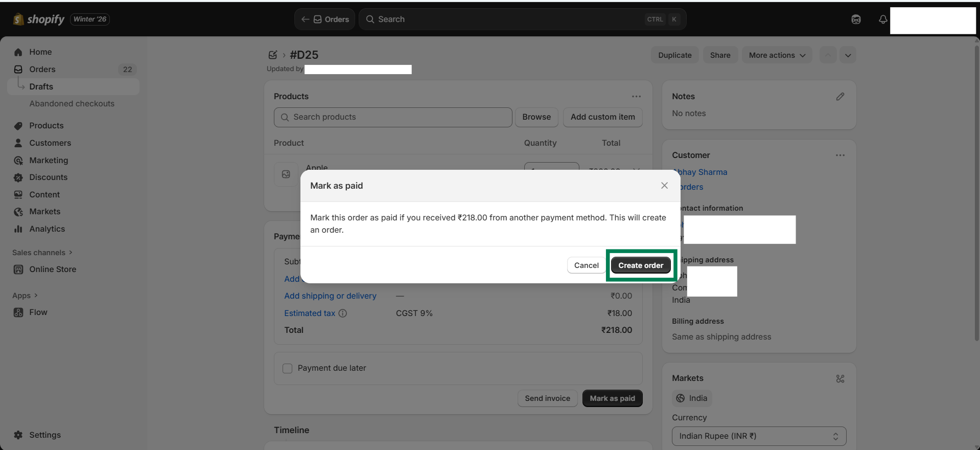Confirm with the Create order button
The width and height of the screenshot is (980, 450).
pyautogui.click(x=641, y=265)
